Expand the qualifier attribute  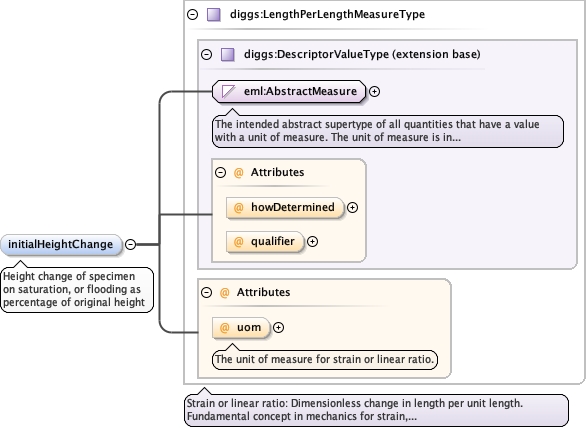[x=312, y=241]
